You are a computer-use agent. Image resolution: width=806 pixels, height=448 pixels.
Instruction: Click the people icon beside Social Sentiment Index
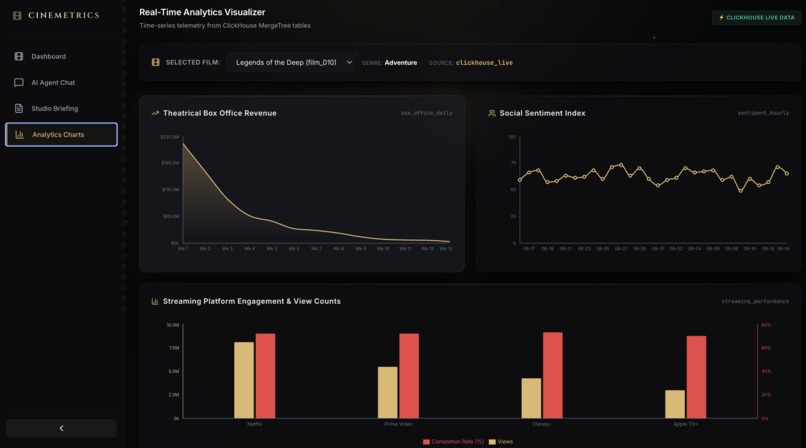point(492,113)
